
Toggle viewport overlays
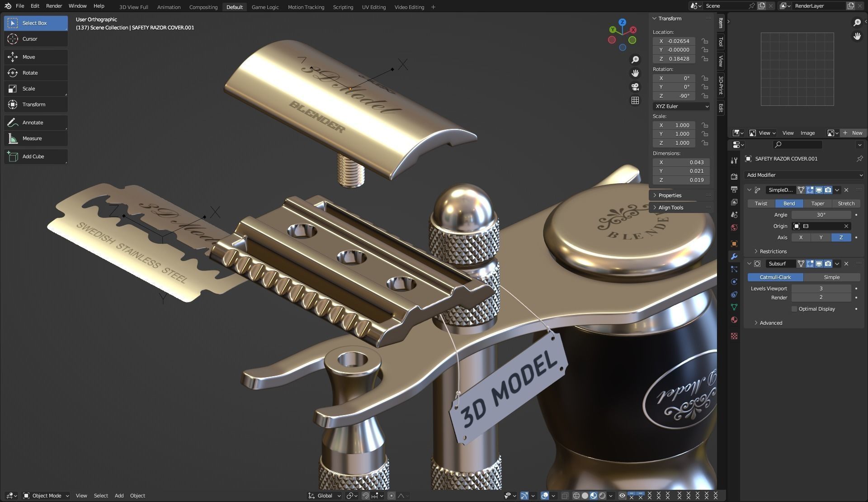(545, 496)
